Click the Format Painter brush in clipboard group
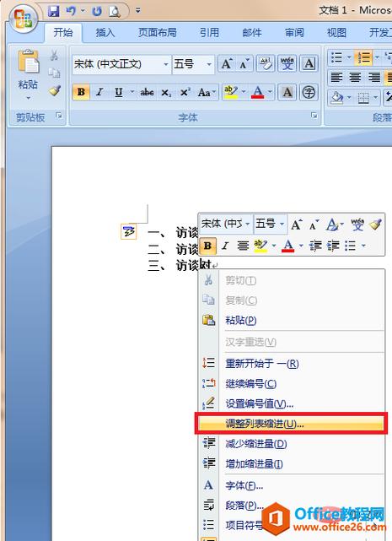 point(55,91)
